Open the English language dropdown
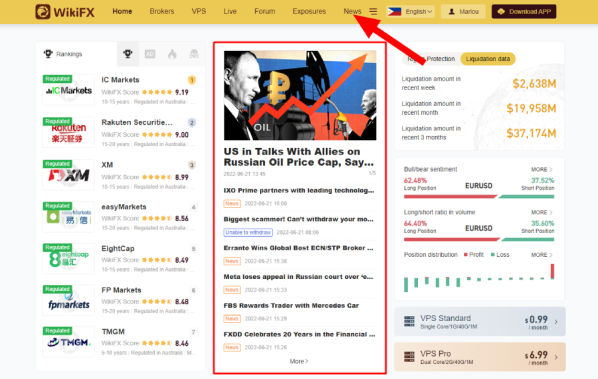 click(419, 12)
